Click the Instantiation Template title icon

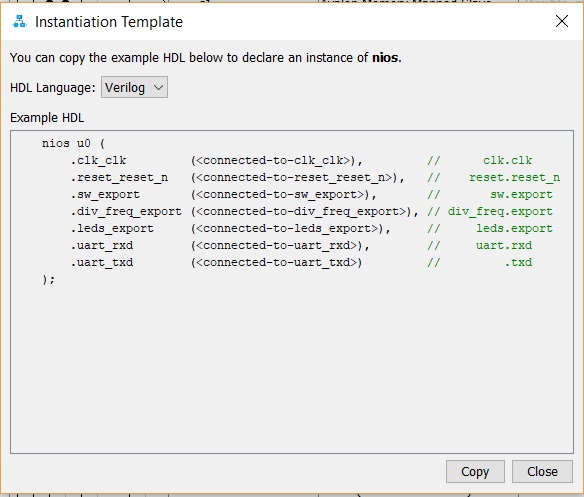pos(19,22)
